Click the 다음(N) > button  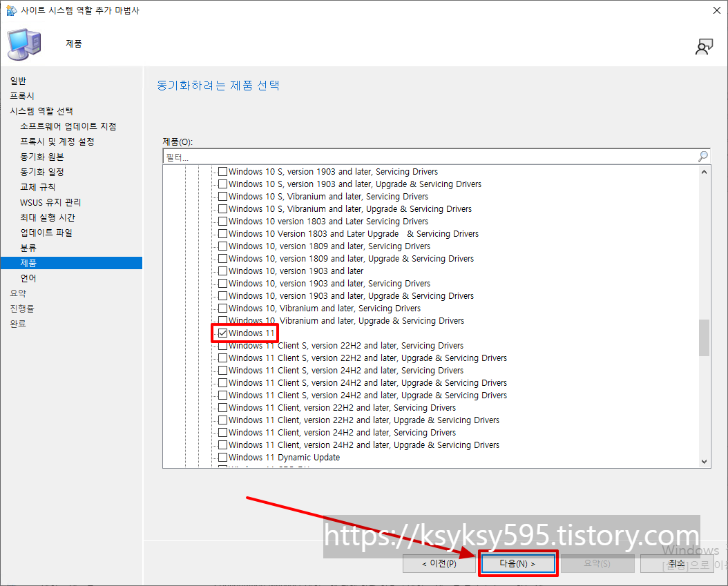pyautogui.click(x=517, y=564)
